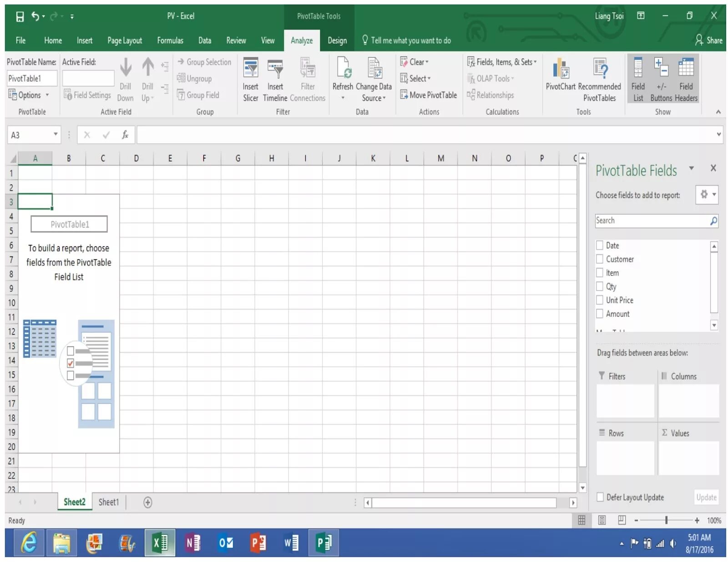The width and height of the screenshot is (728, 562).
Task: Switch to the Insert tab
Action: [85, 40]
